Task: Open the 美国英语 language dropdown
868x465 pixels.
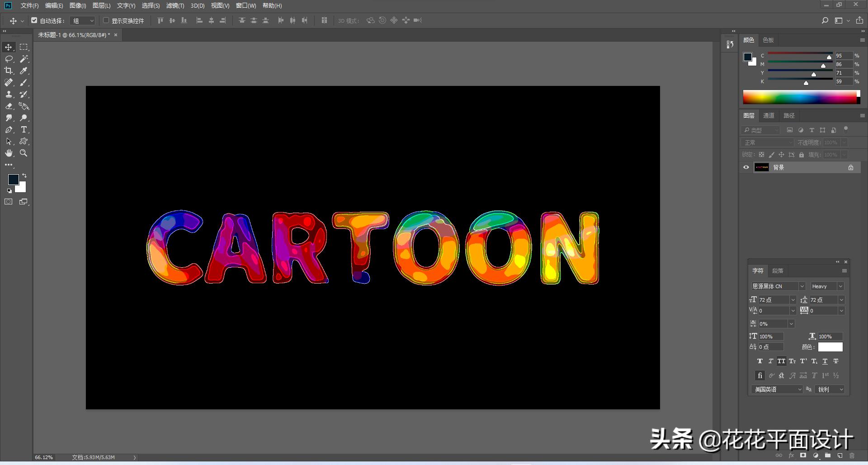Action: pyautogui.click(x=777, y=389)
